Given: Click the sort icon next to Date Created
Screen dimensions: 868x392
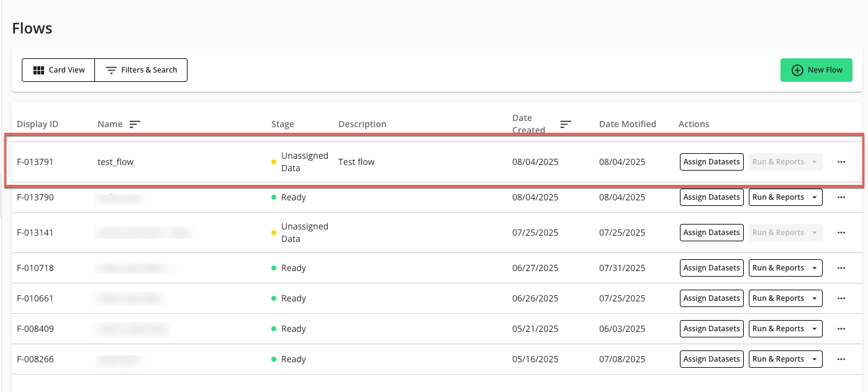Looking at the screenshot, I should (x=565, y=123).
